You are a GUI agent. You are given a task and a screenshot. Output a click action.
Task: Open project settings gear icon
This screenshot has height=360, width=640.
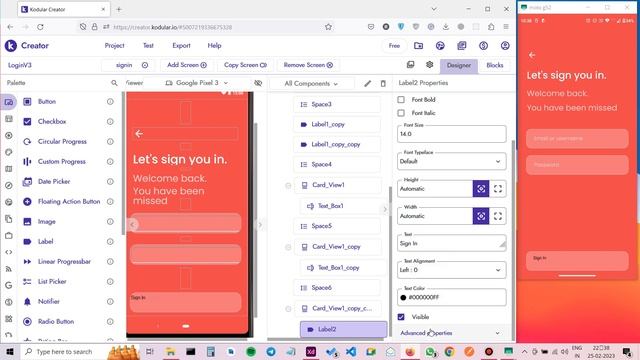coord(429,65)
